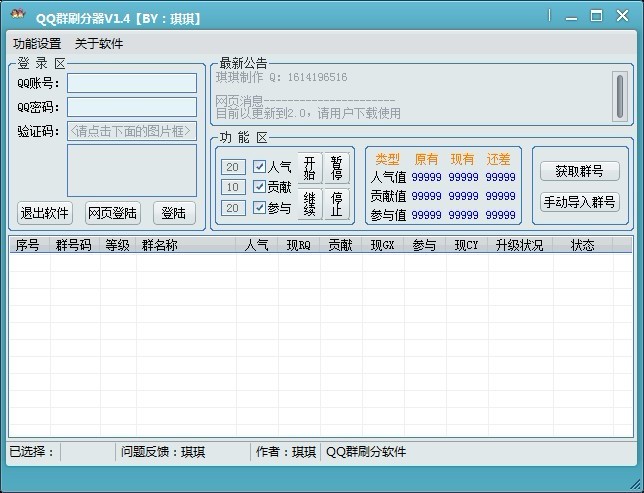Click the 现GX column header
This screenshot has width=644, height=493.
click(x=382, y=245)
